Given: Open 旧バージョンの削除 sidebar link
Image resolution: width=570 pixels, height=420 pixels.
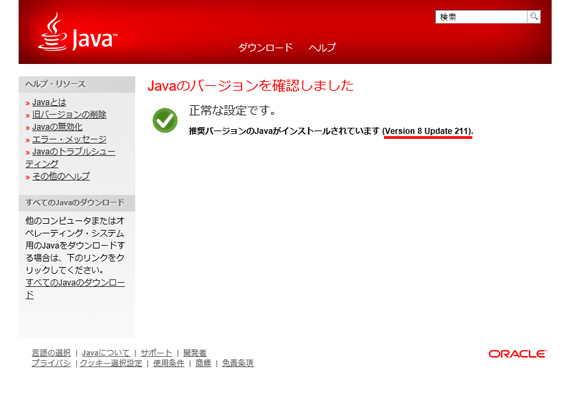Looking at the screenshot, I should click(x=69, y=115).
